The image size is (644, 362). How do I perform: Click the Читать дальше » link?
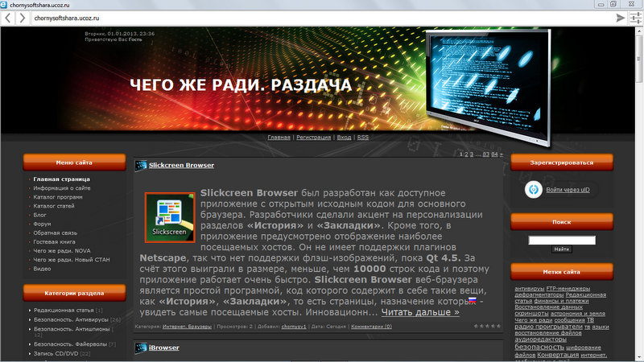[420, 312]
